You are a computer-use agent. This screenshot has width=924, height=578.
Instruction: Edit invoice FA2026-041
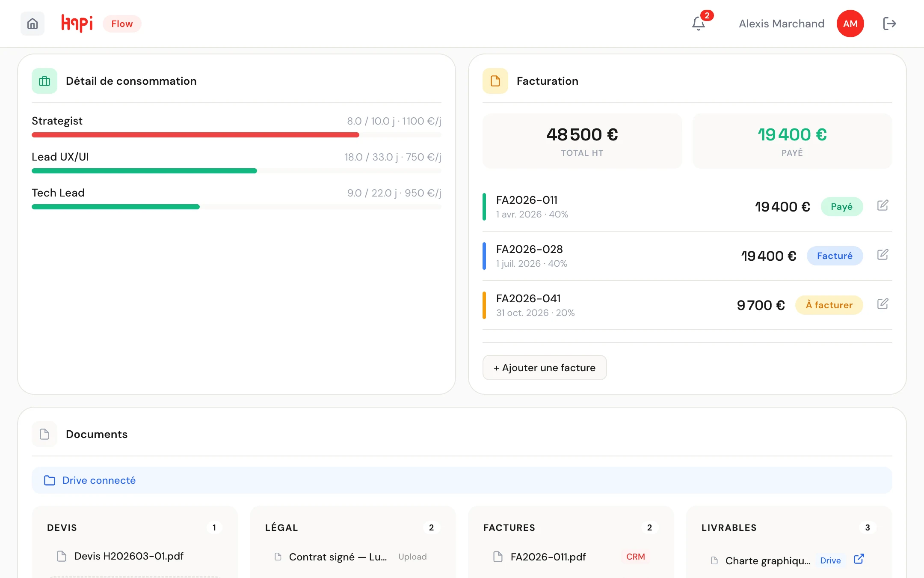883,304
